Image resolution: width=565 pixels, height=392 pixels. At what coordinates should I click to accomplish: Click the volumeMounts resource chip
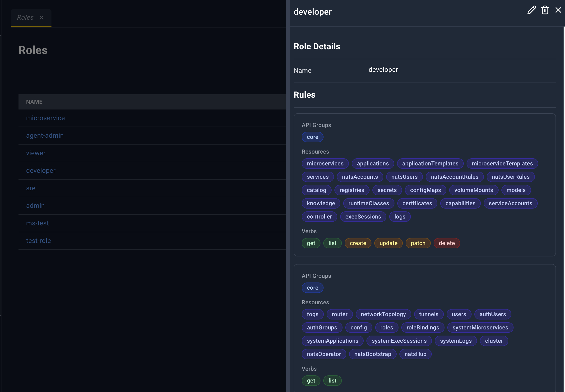pos(474,190)
